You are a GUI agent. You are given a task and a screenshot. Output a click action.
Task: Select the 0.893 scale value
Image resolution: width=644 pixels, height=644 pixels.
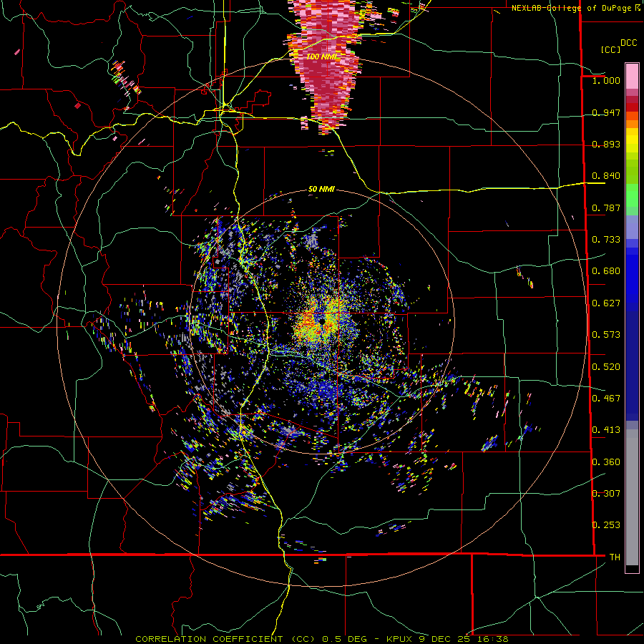pyautogui.click(x=606, y=144)
